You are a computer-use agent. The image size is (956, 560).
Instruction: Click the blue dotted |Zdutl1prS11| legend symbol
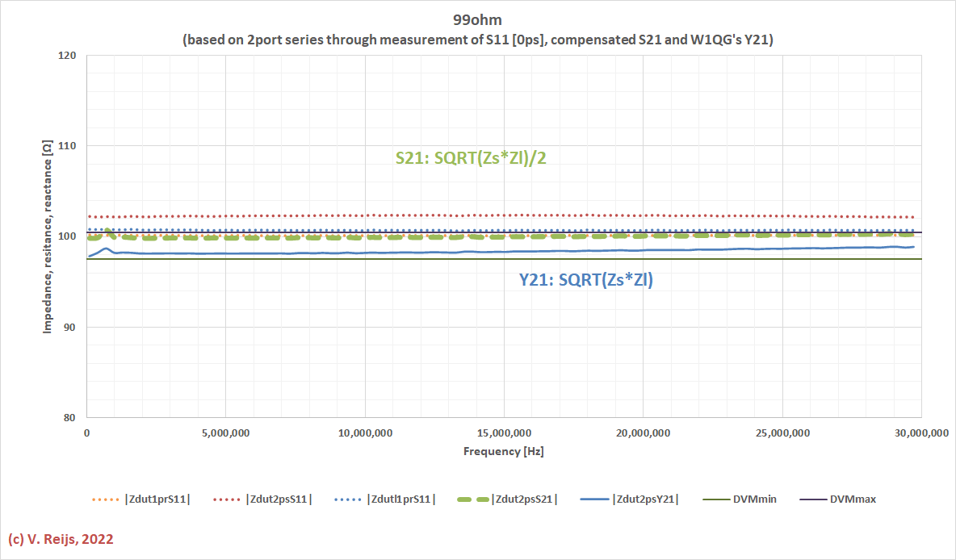coord(347,499)
